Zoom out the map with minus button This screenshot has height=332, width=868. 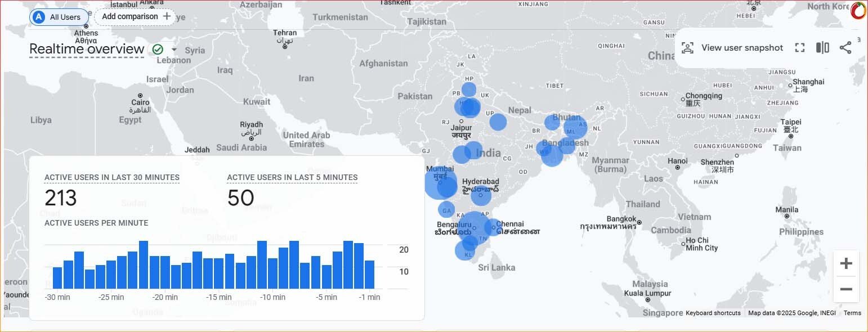coord(846,290)
